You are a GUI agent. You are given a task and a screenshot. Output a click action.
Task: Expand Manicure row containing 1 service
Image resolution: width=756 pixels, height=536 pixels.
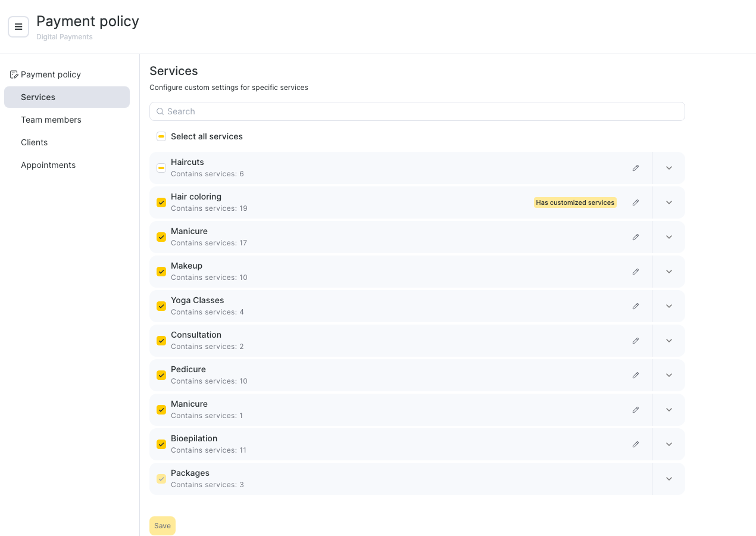pos(669,410)
